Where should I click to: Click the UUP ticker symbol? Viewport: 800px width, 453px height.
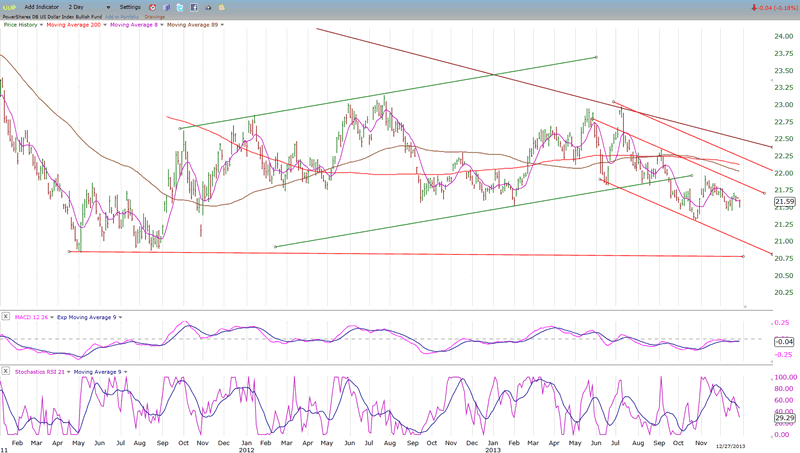[x=10, y=7]
